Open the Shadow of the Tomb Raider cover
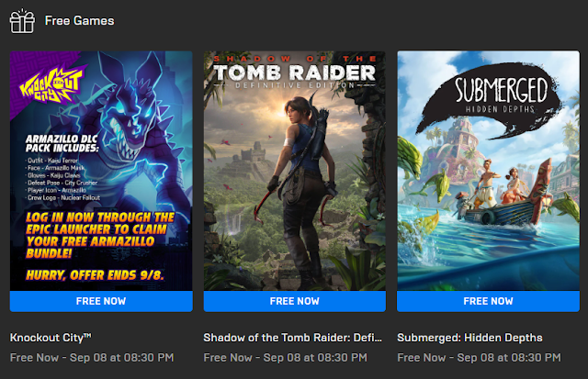The height and width of the screenshot is (379, 588). pos(295,171)
